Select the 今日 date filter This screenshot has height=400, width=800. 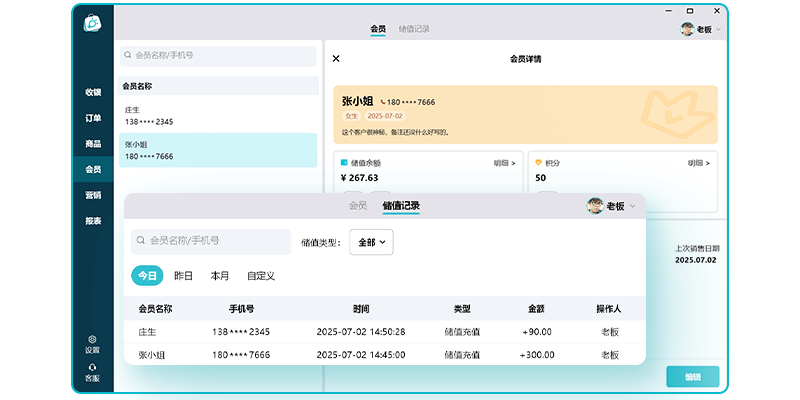pos(147,275)
